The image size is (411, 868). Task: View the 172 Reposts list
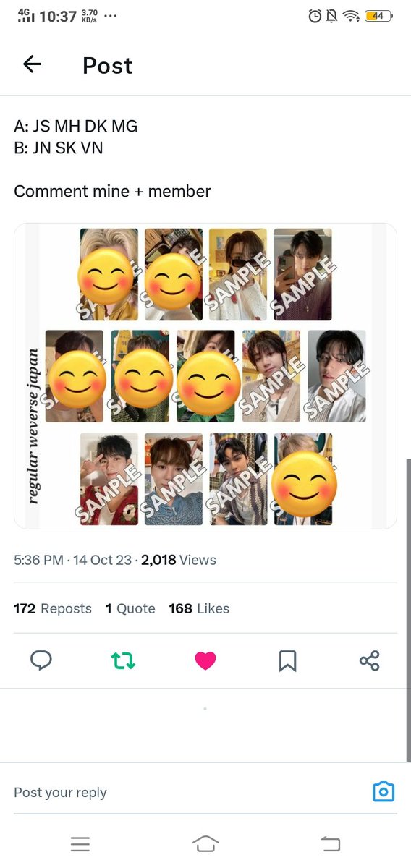click(53, 609)
